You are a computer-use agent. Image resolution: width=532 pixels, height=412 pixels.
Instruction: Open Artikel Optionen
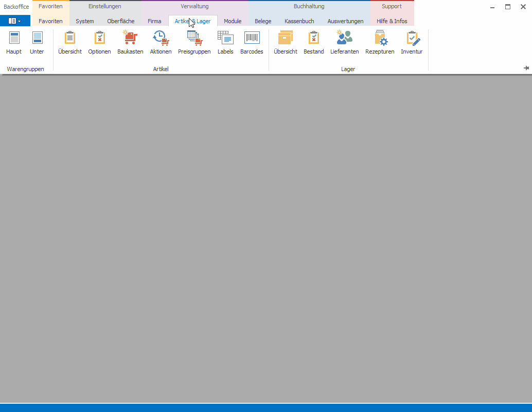[x=99, y=43]
